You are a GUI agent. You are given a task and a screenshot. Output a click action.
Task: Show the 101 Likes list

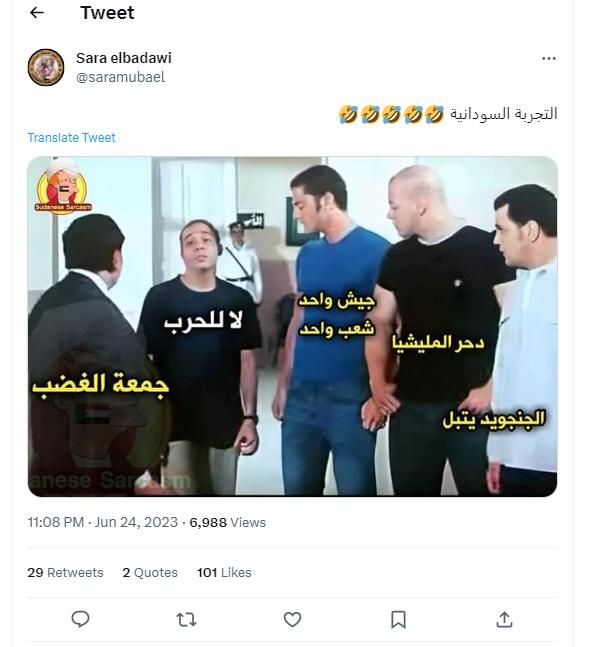tap(224, 572)
